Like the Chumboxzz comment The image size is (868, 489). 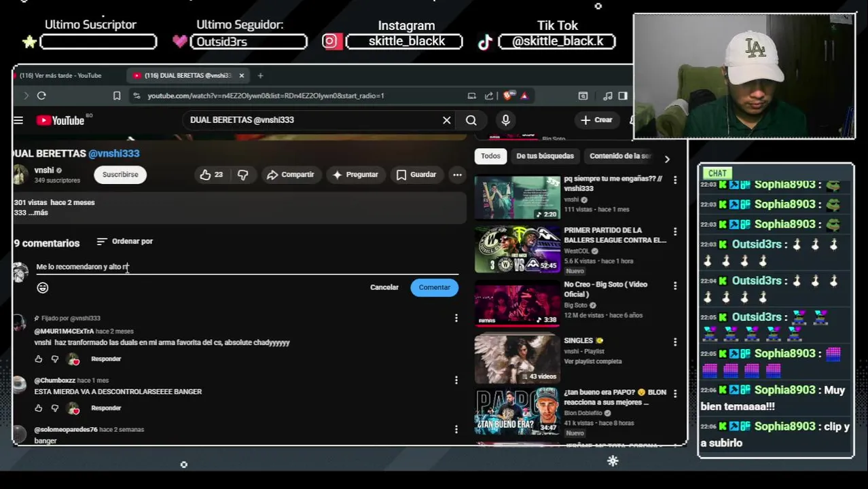tap(38, 407)
